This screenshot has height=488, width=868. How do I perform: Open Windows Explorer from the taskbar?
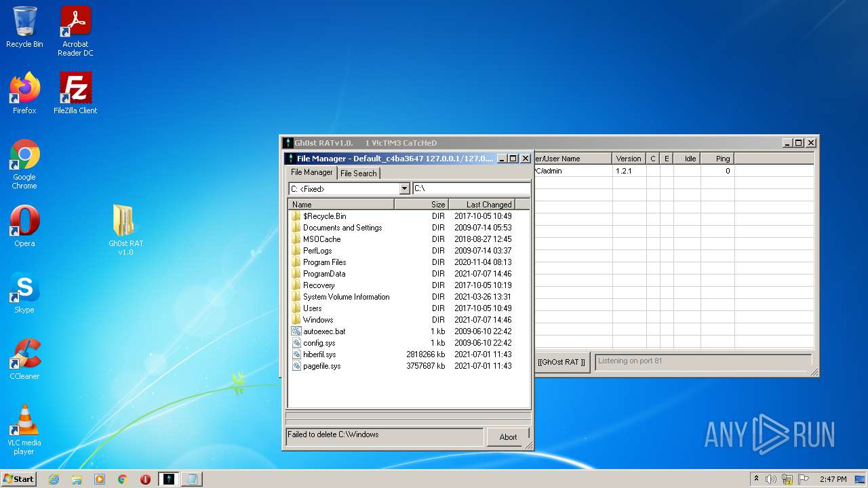(x=77, y=479)
